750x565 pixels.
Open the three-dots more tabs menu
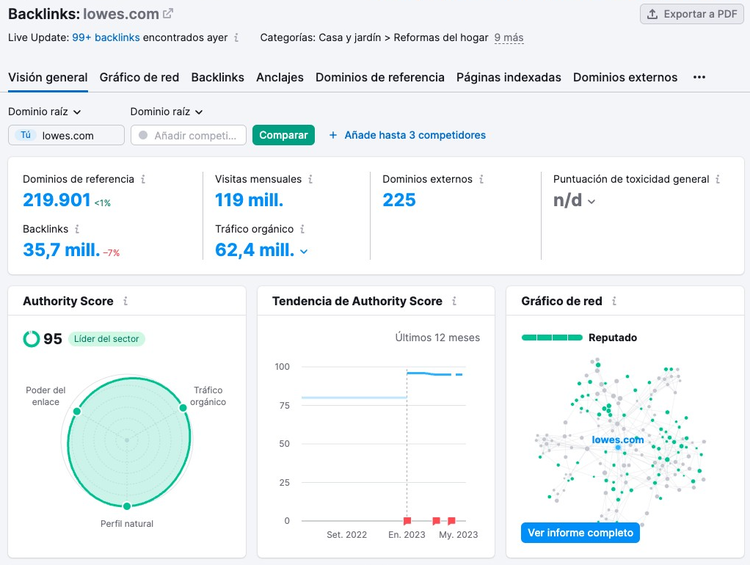click(x=699, y=77)
